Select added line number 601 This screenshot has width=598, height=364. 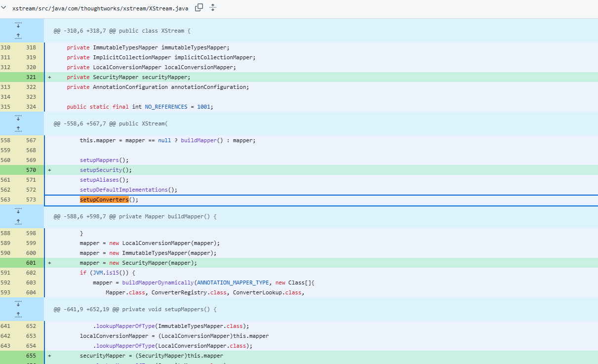[31, 263]
